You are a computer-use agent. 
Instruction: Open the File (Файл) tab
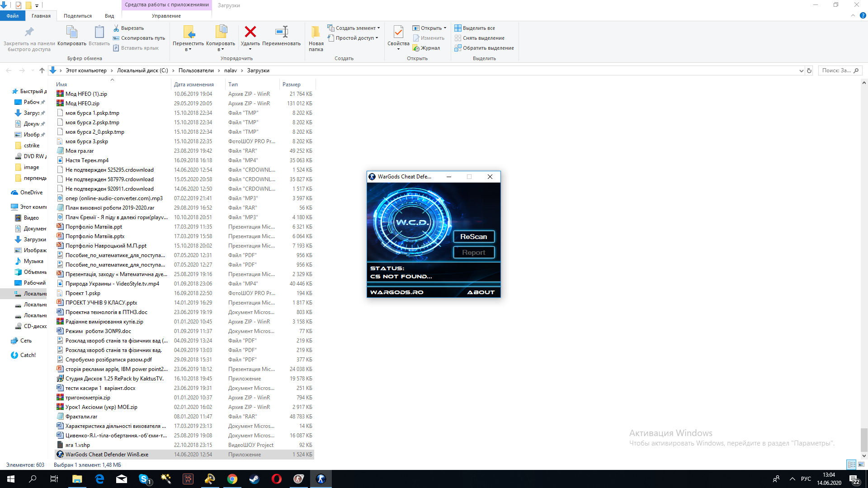coord(13,16)
